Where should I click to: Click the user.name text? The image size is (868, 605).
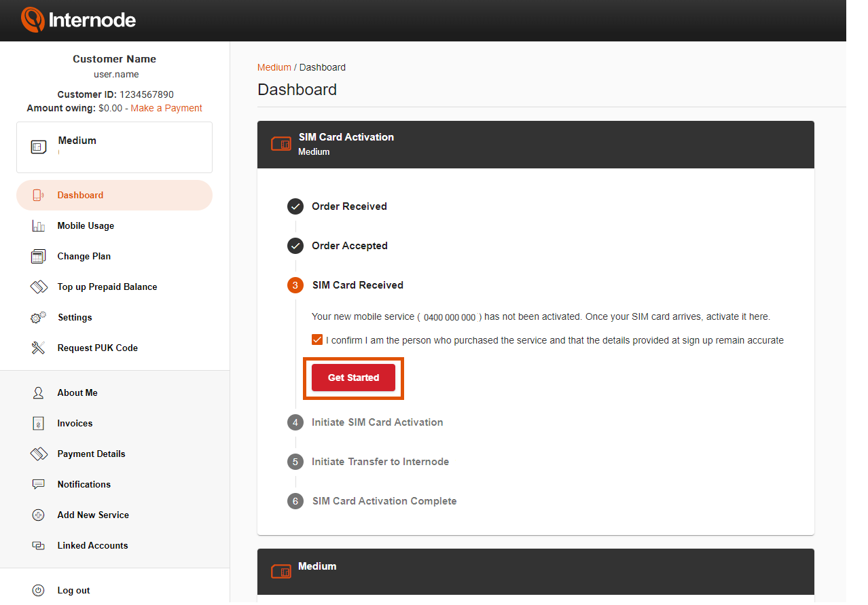coord(116,75)
